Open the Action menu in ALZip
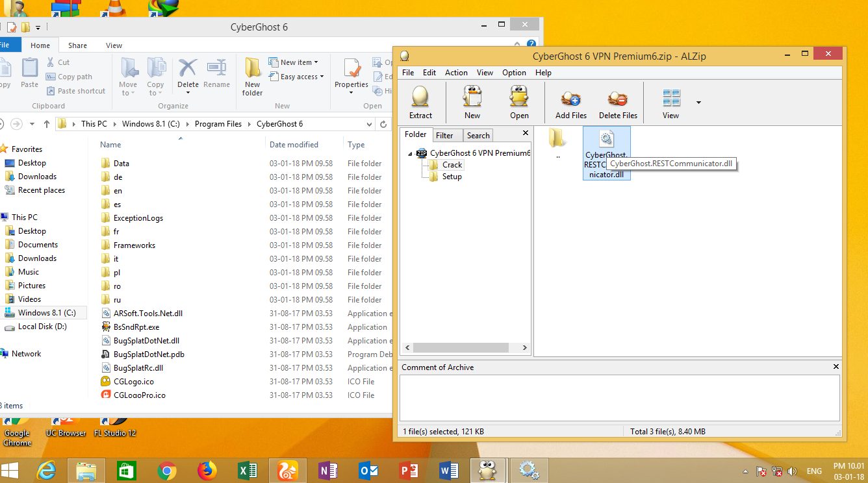Viewport: 868px width, 483px height. [x=456, y=73]
